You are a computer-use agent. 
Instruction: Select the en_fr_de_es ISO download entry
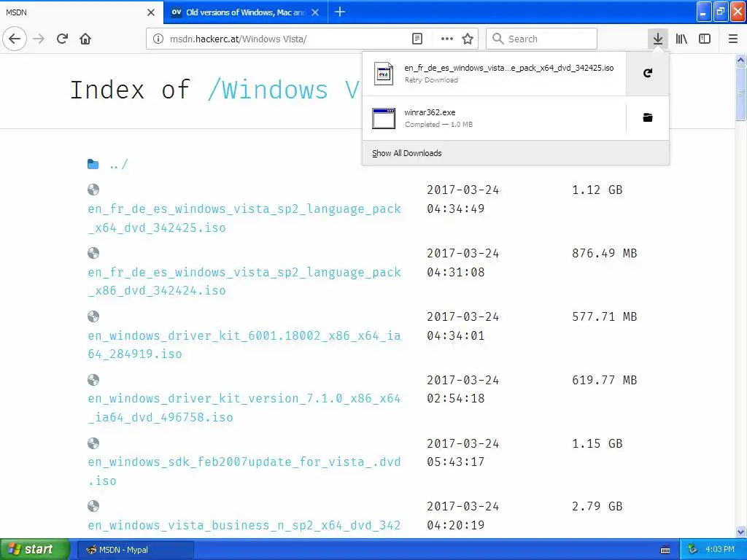tap(495, 74)
